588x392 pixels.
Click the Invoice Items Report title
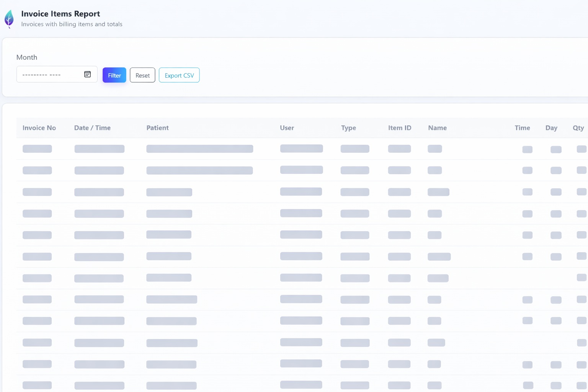(x=60, y=14)
